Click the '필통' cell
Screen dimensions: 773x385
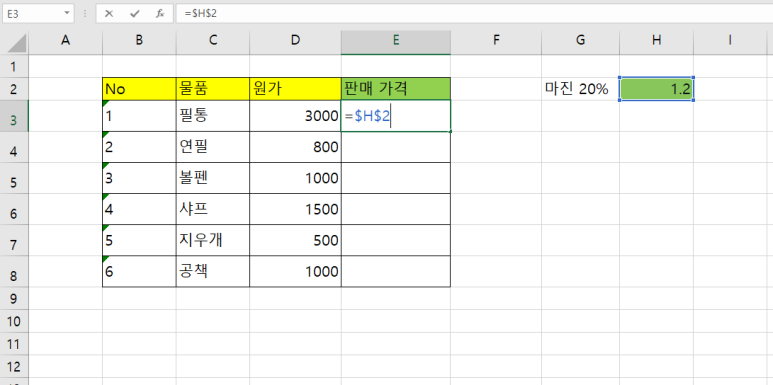(212, 116)
